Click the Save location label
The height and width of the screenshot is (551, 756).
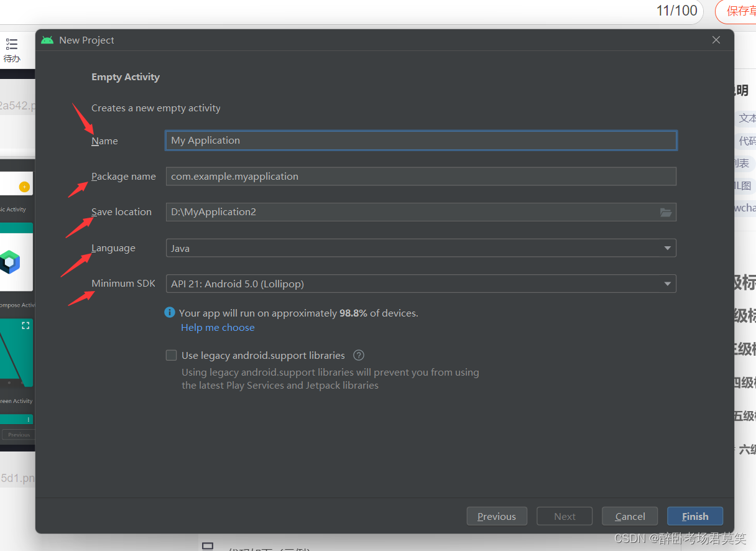click(121, 212)
